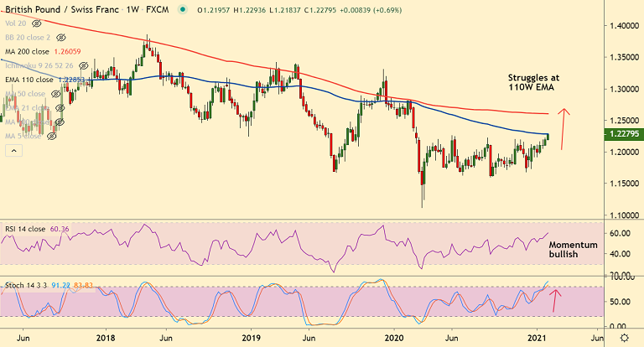Screen dimensions: 644x347
Task: Click the 2021 time axis label
Action: [x=537, y=338]
